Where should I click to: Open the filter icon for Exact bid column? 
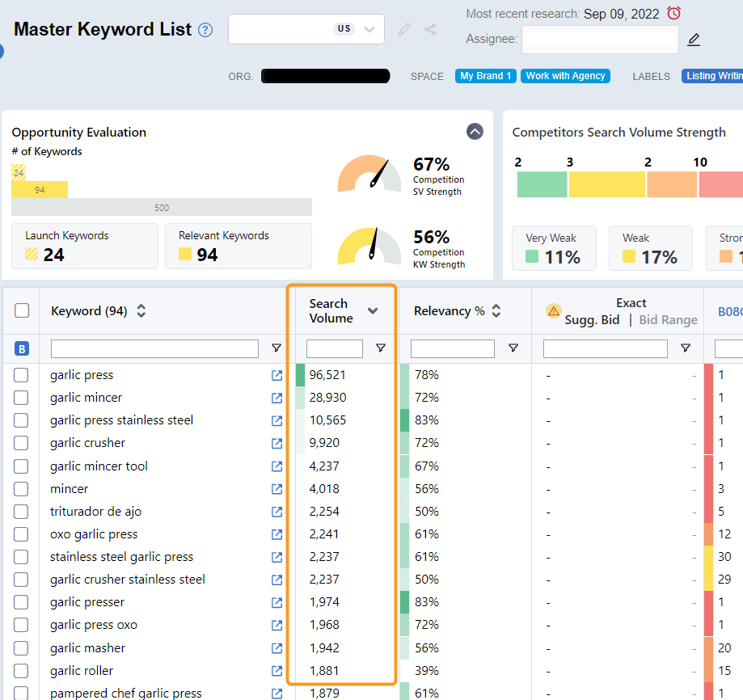[685, 348]
